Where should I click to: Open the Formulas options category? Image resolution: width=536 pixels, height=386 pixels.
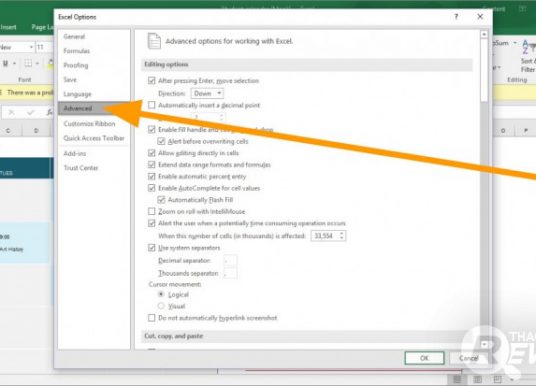[x=77, y=51]
